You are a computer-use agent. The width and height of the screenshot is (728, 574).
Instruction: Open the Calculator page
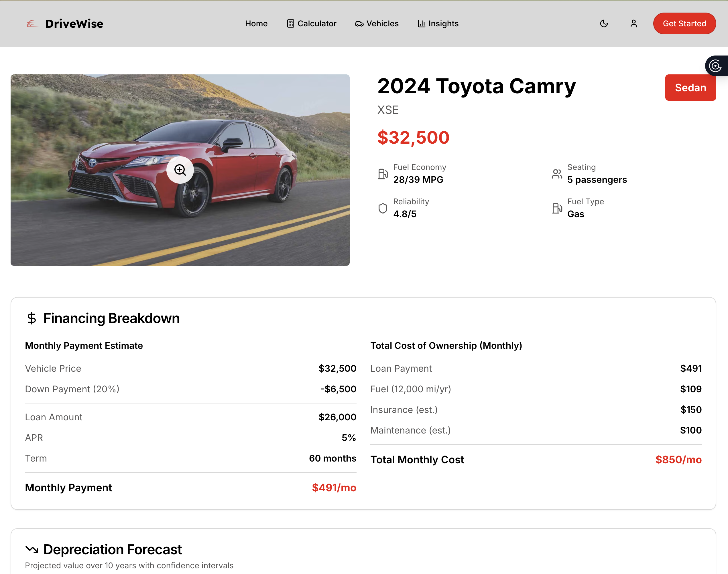point(311,23)
